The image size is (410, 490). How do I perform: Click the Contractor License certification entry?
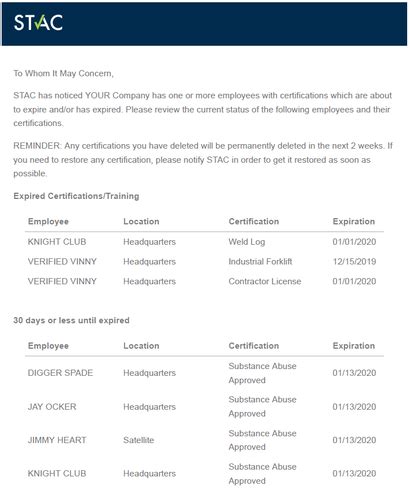click(x=265, y=281)
